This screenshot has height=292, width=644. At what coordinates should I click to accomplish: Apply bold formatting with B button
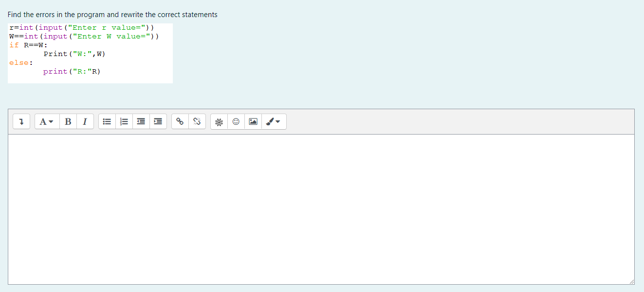tap(68, 122)
